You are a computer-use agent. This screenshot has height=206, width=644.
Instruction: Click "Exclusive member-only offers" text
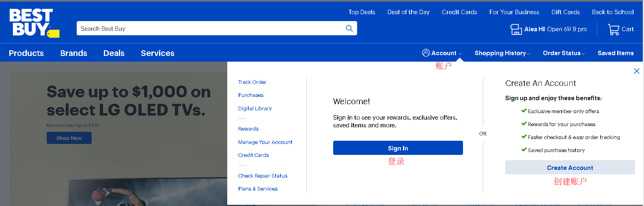tap(563, 112)
